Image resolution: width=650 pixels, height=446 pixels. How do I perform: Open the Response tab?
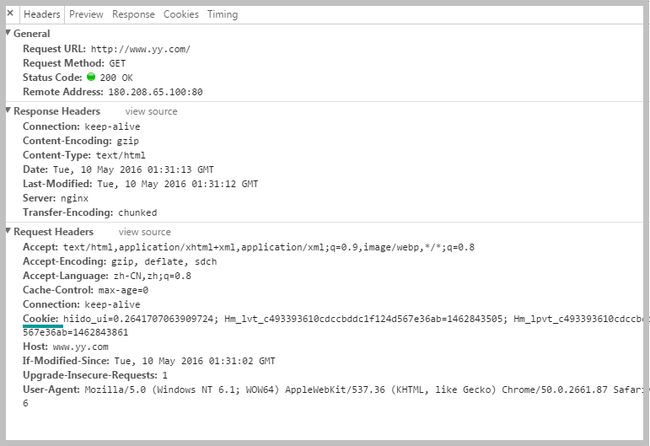(133, 15)
